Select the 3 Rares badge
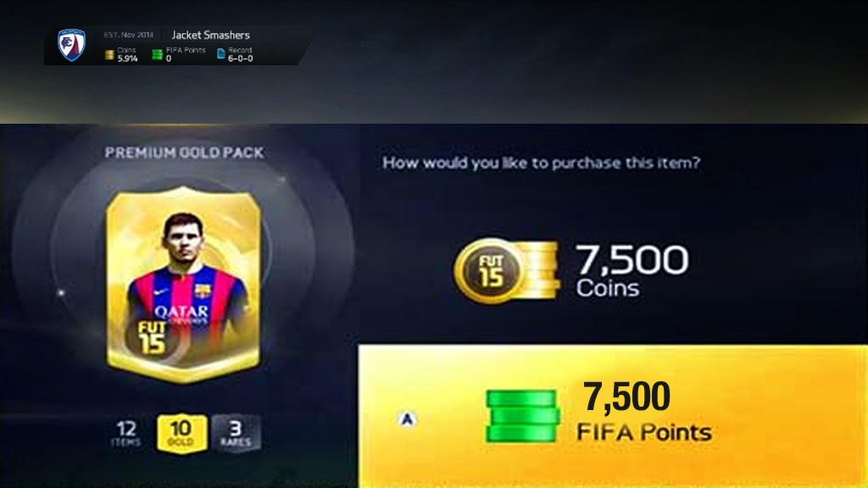The height and width of the screenshot is (488, 868). click(x=236, y=433)
